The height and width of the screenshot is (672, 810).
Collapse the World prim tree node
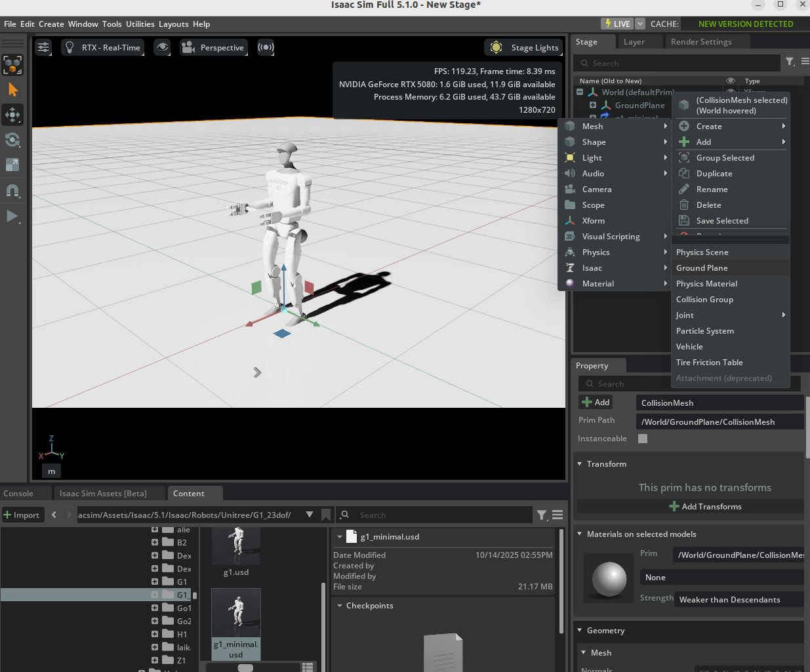coord(580,92)
